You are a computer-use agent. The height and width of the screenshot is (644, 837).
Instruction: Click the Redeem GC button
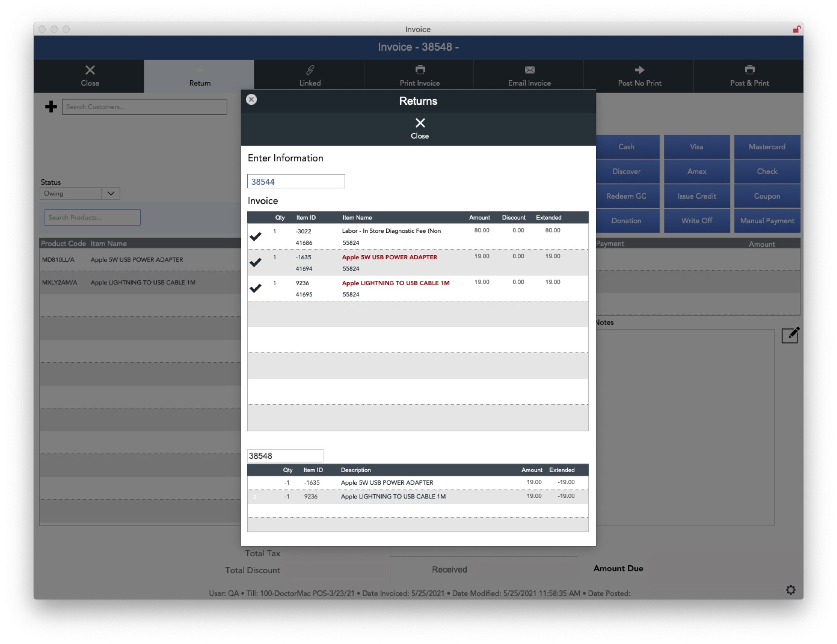click(x=626, y=196)
